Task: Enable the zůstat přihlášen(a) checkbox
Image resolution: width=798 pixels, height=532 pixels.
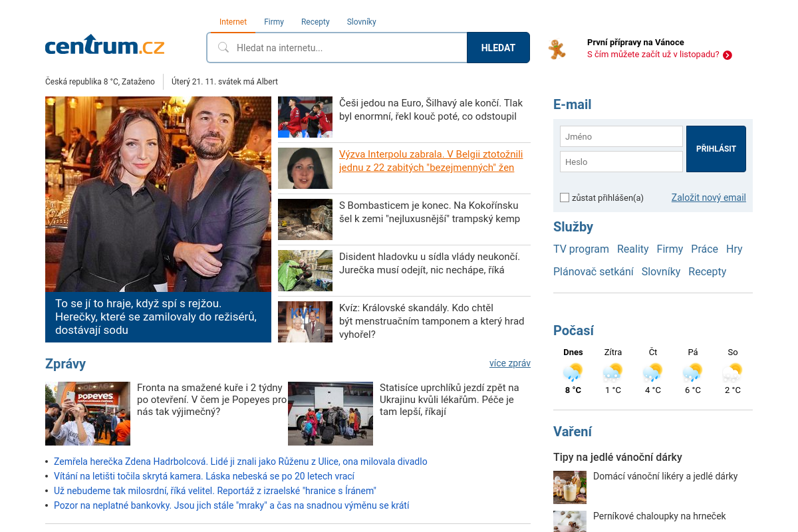Action: [565, 198]
